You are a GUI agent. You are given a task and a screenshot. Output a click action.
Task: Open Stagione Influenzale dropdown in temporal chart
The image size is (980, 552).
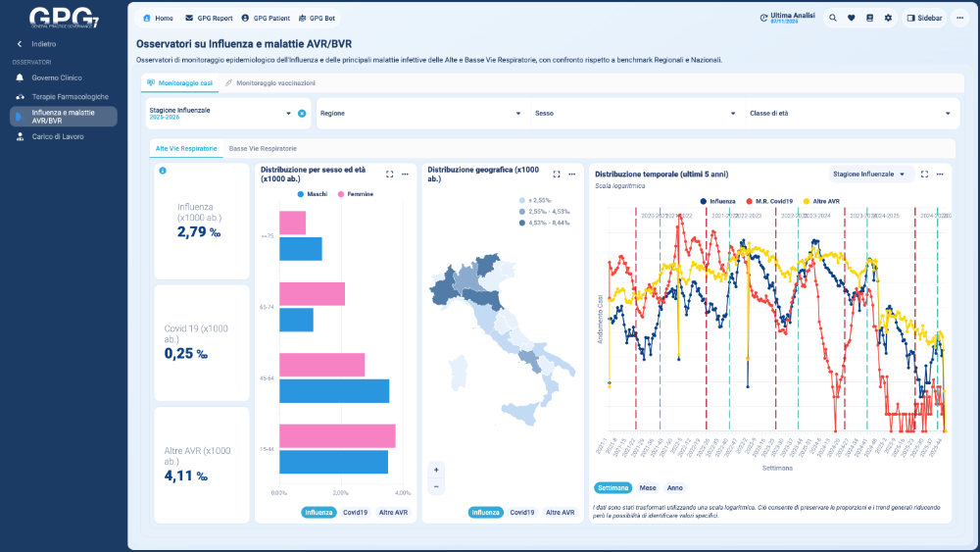point(868,174)
